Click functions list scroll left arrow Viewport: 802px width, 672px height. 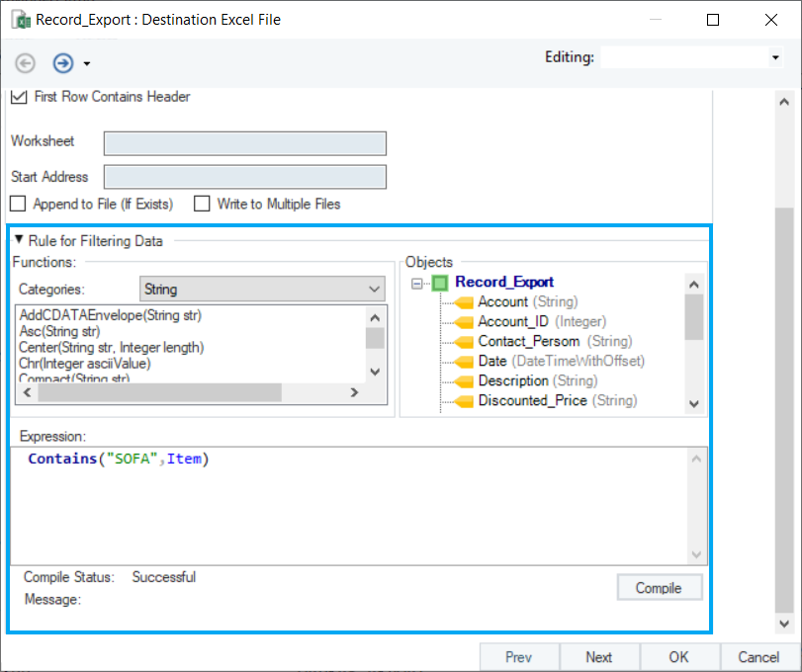(27, 392)
